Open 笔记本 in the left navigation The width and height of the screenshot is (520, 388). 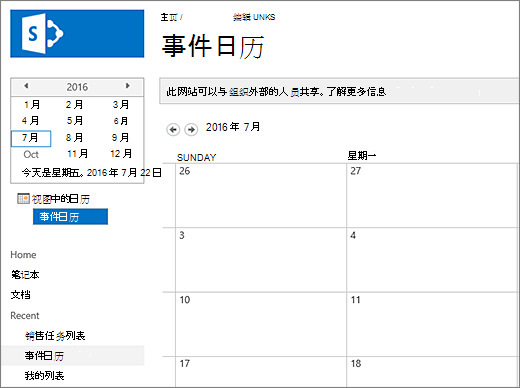pos(25,275)
